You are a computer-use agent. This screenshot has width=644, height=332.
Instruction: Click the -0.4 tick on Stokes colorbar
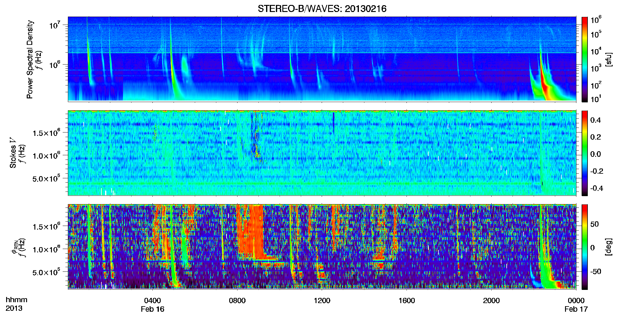pos(596,188)
